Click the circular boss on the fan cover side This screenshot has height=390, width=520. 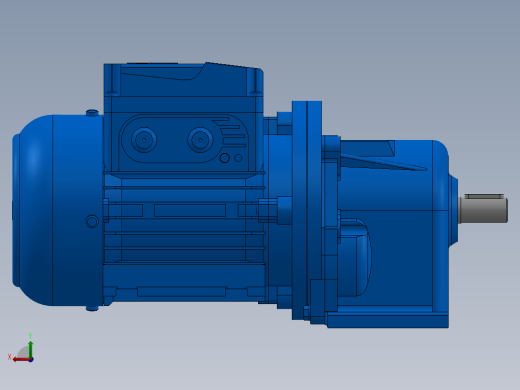[x=92, y=221]
